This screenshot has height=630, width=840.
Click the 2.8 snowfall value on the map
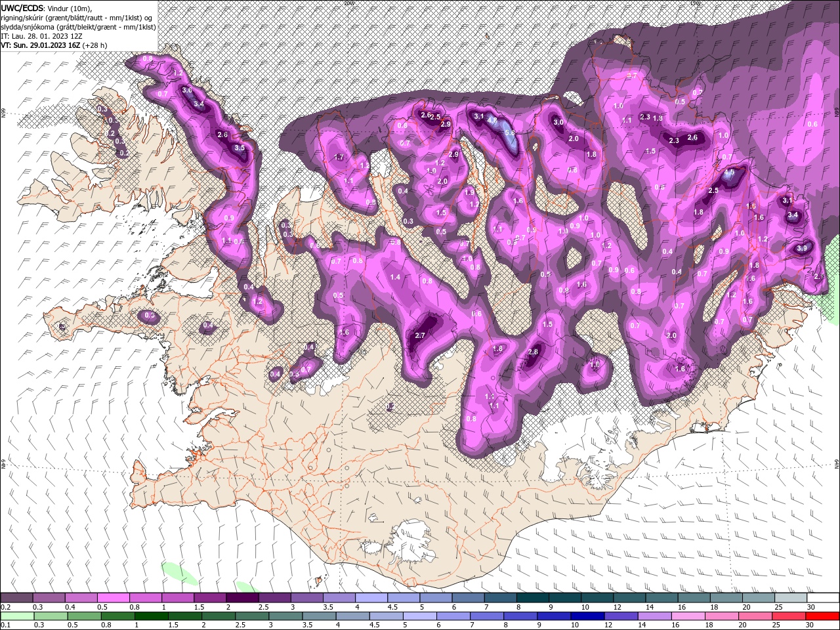533,352
